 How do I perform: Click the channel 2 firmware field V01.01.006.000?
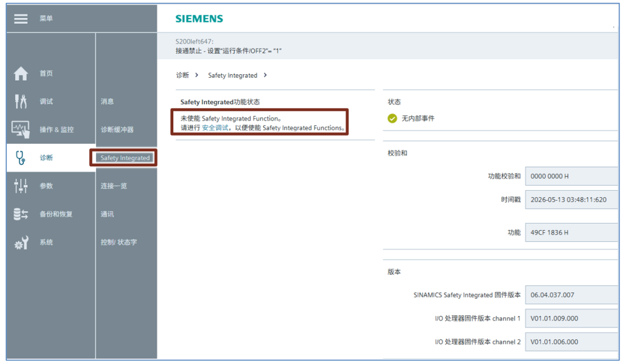[572, 341]
